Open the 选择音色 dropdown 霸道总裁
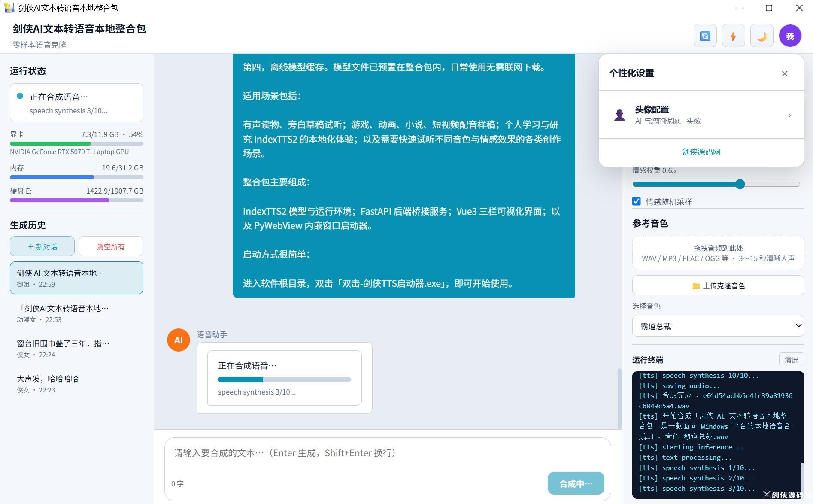Viewport: 813px width, 504px height. pyautogui.click(x=718, y=326)
